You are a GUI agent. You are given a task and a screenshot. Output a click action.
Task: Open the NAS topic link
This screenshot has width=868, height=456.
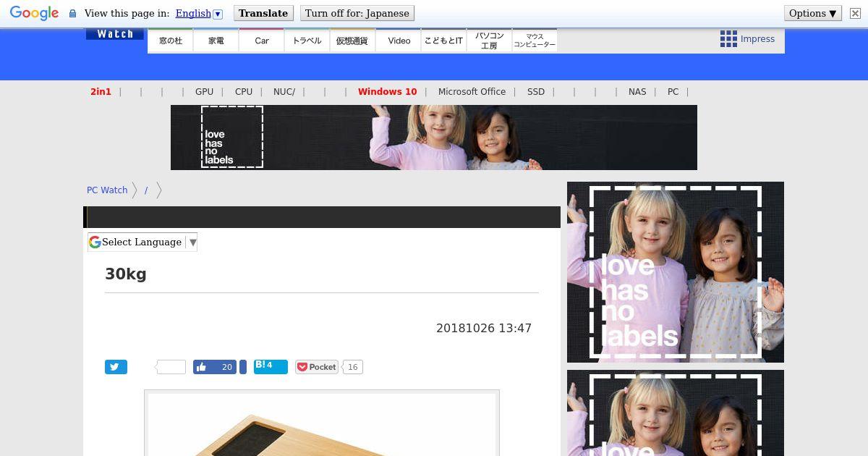click(x=637, y=92)
